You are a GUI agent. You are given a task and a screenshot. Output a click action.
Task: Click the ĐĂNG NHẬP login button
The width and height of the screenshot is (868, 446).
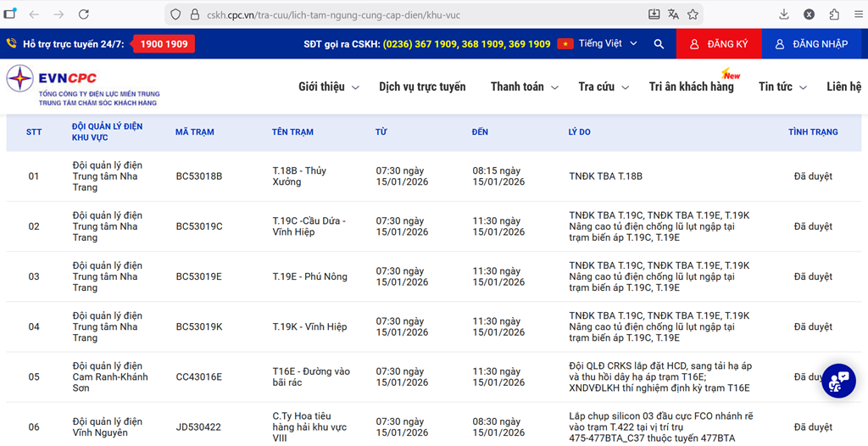coord(811,44)
